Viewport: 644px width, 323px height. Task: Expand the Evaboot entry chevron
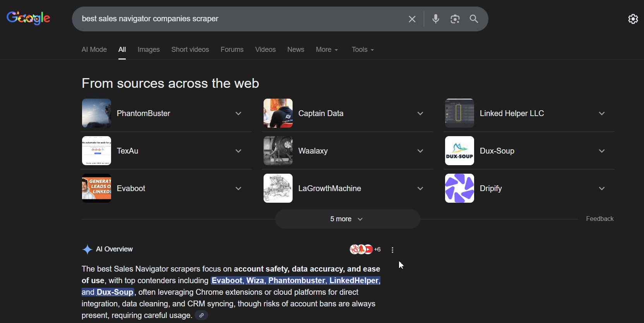(x=238, y=188)
